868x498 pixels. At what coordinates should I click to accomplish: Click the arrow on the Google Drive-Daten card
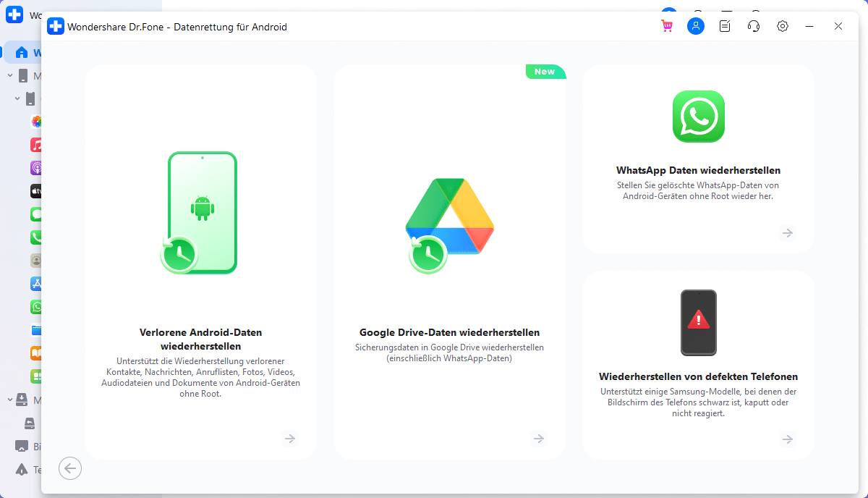click(x=539, y=439)
